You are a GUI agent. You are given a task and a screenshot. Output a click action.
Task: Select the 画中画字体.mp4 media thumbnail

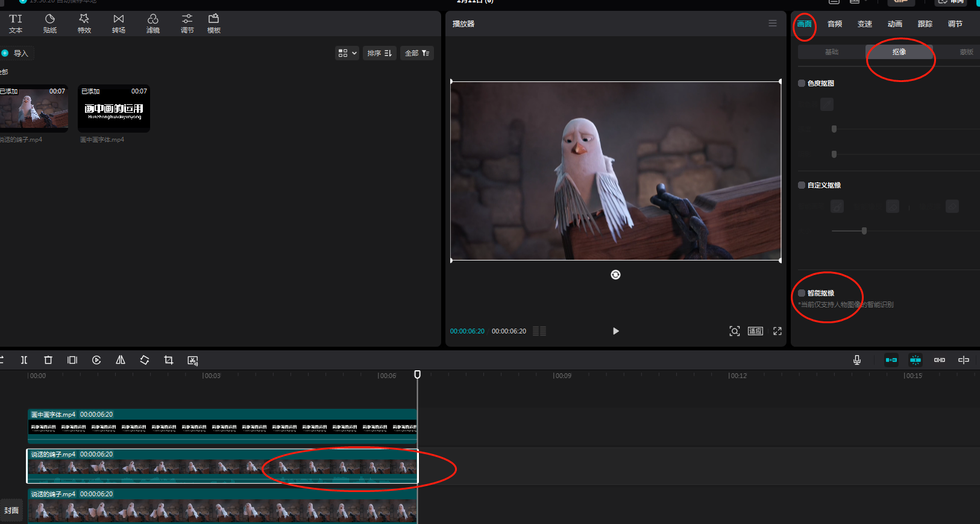(114, 108)
